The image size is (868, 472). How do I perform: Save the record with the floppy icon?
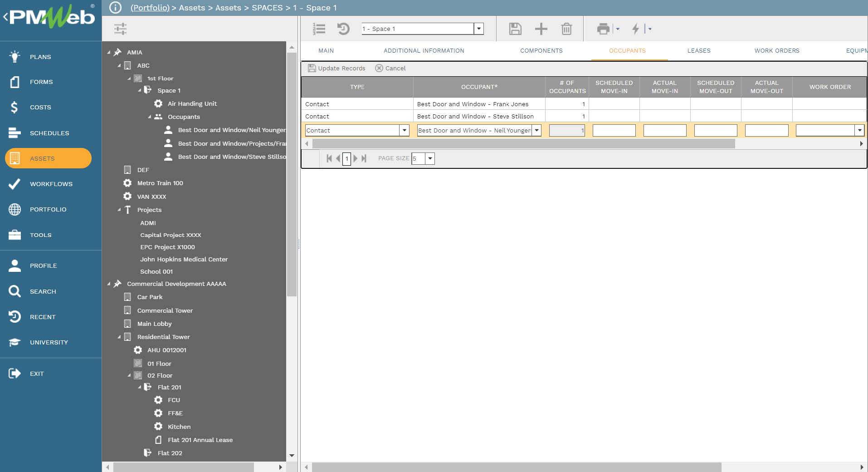point(515,29)
